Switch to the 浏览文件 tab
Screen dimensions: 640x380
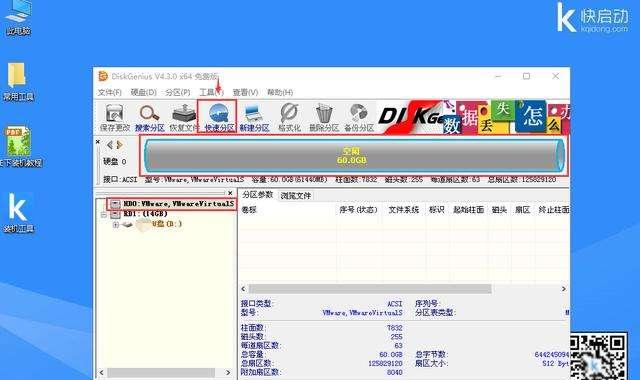click(x=295, y=196)
